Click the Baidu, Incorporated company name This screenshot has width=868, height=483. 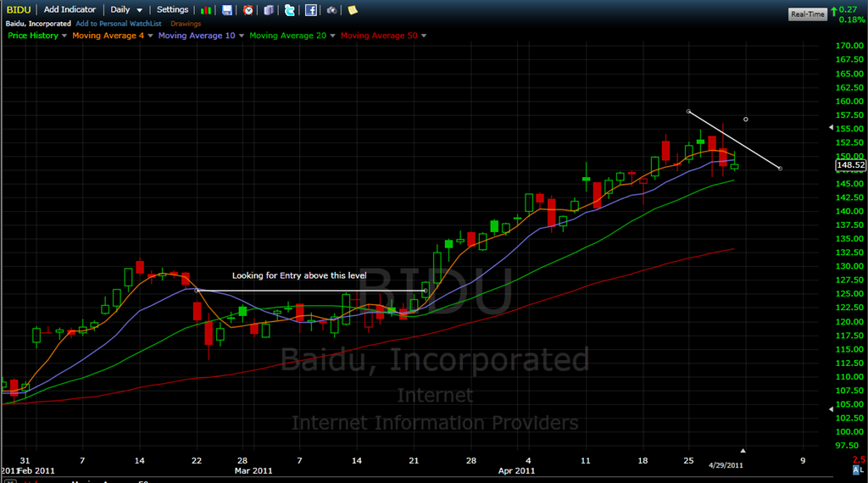click(38, 23)
